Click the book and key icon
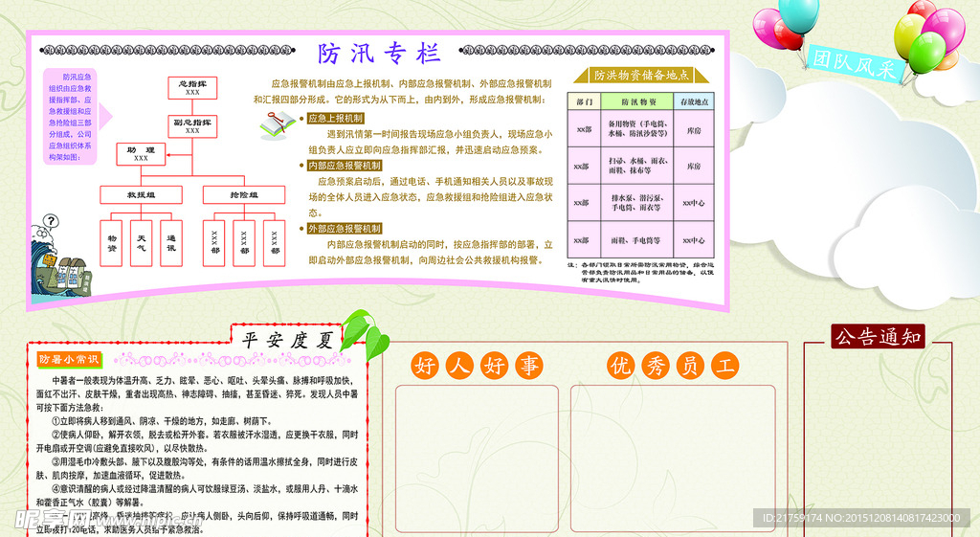980x537 pixels. pyautogui.click(x=278, y=123)
